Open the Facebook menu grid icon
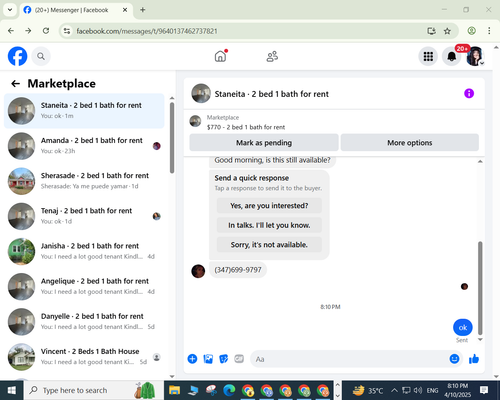 [x=428, y=56]
